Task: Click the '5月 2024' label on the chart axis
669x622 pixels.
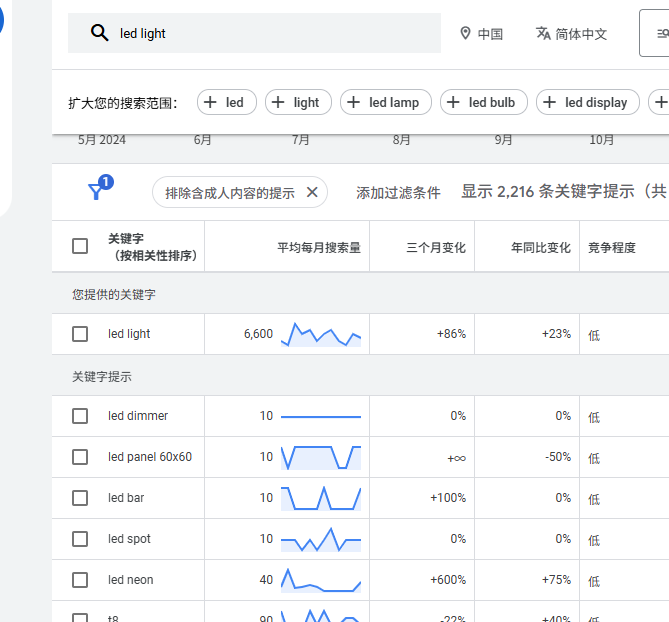Action: coord(102,140)
